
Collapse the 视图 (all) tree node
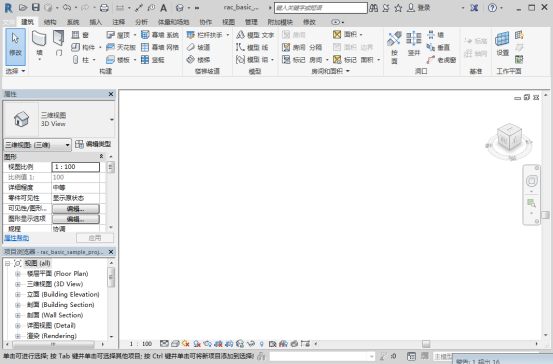tap(7, 263)
